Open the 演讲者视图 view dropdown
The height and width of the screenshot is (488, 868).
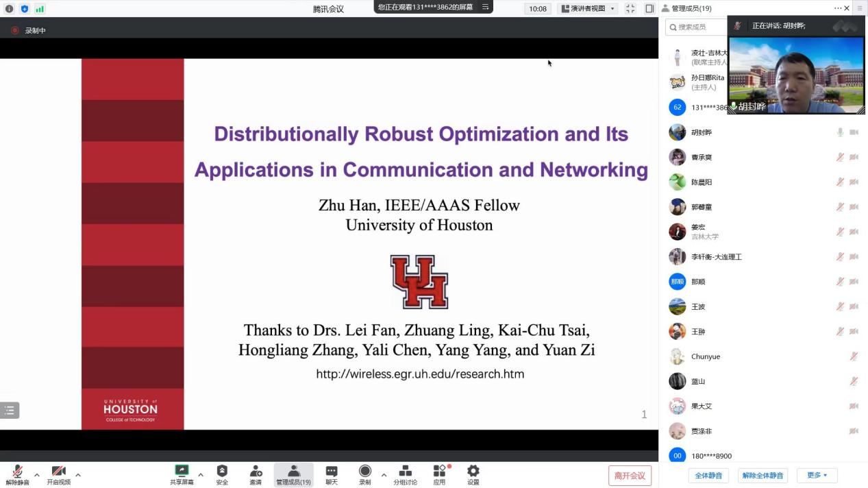pyautogui.click(x=587, y=9)
